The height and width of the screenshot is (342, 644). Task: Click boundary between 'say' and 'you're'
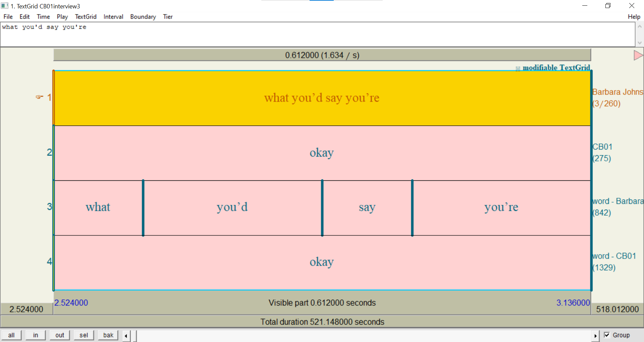[412, 208]
